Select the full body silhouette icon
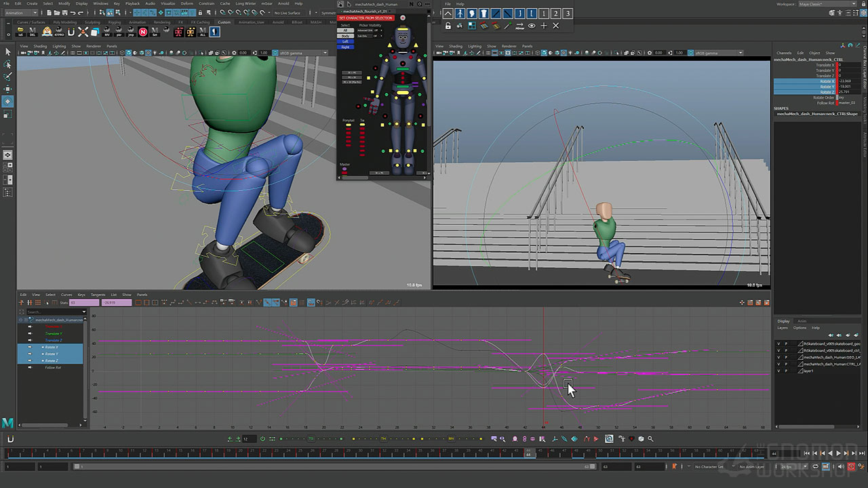This screenshot has width=868, height=488. tap(460, 14)
